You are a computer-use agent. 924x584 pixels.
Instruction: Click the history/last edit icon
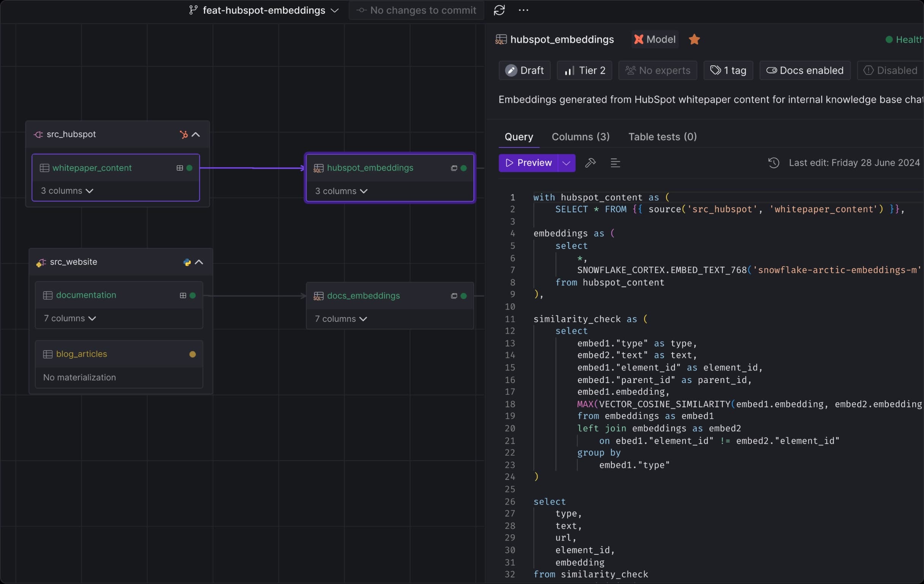(x=774, y=162)
